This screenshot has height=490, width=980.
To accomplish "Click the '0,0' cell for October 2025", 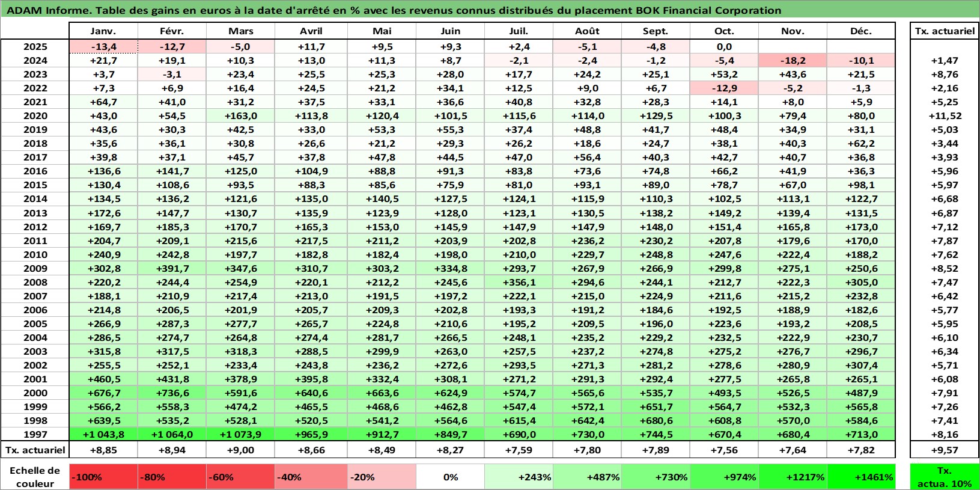I will tap(724, 47).
